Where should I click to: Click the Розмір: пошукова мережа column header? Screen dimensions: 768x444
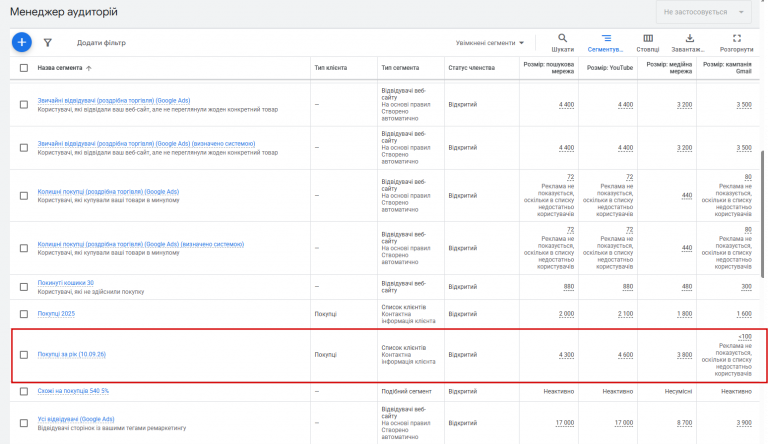pyautogui.click(x=549, y=68)
